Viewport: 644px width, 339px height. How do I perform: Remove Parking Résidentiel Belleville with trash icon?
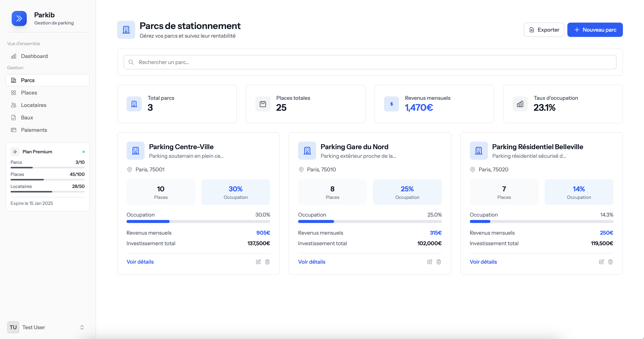610,262
